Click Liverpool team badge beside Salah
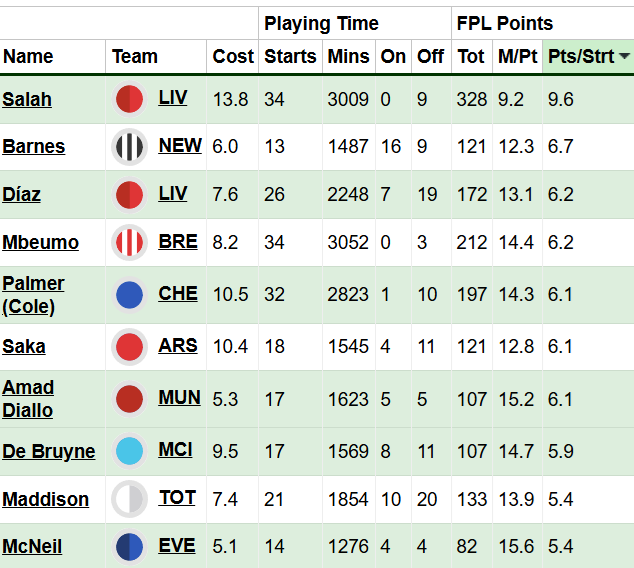Image resolution: width=634 pixels, height=568 pixels. (130, 99)
